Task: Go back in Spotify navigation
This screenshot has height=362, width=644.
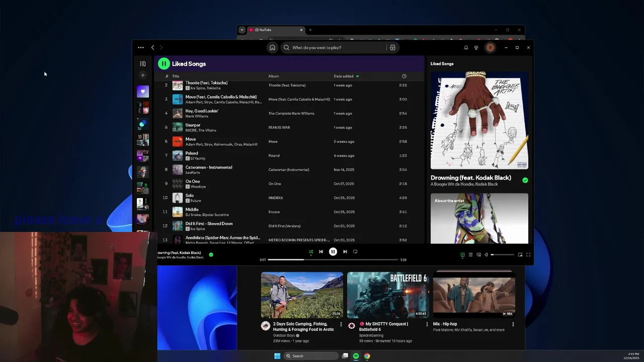Action: [153, 48]
